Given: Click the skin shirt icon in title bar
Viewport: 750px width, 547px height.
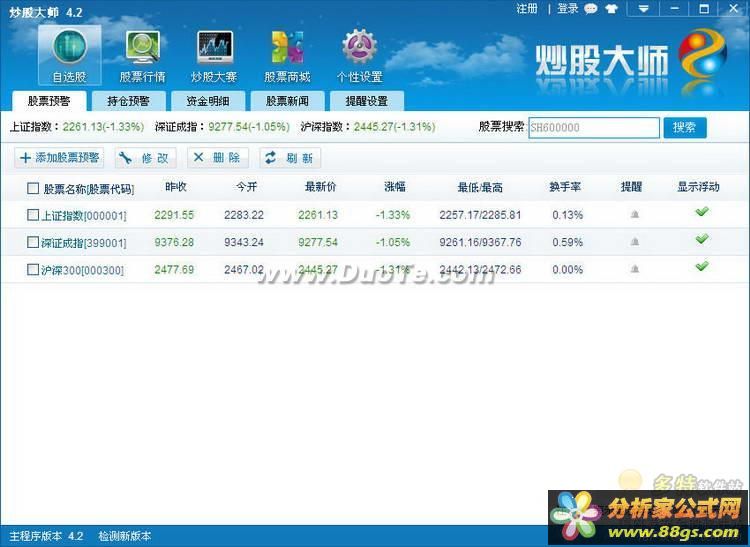Looking at the screenshot, I should 611,9.
